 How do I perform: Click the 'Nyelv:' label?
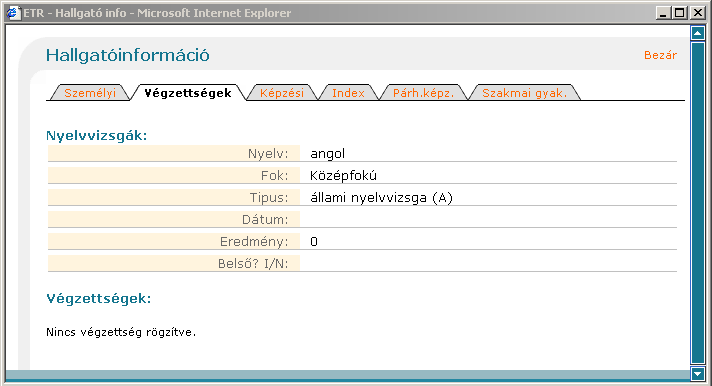[x=268, y=153]
